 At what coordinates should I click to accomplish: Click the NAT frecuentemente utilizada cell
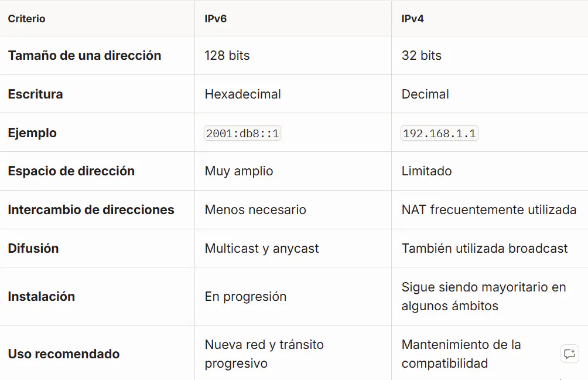(489, 209)
